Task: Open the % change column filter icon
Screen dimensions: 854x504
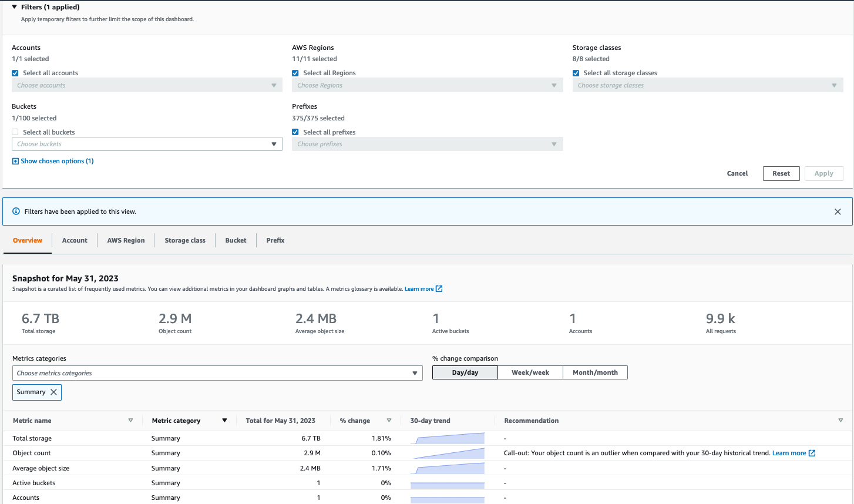Action: pos(389,420)
